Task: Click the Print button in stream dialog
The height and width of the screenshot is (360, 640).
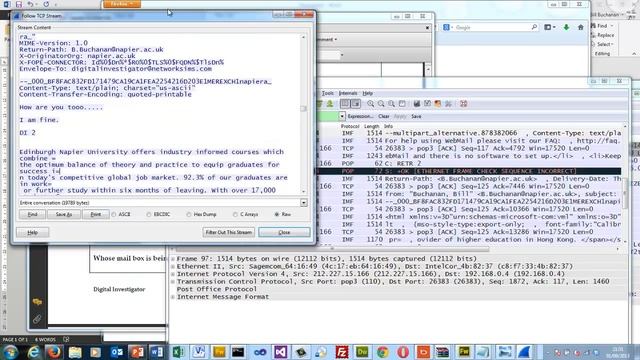Action: [x=96, y=214]
